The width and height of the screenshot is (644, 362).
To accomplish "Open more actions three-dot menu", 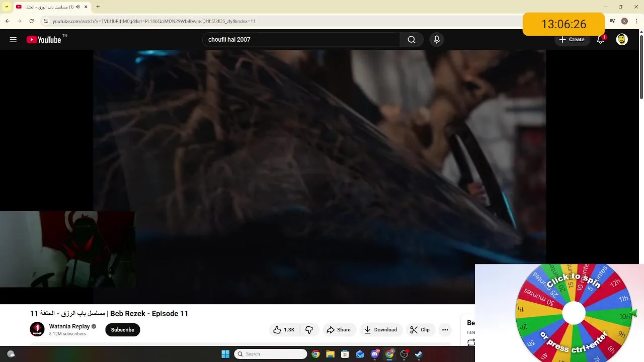I will (x=445, y=330).
